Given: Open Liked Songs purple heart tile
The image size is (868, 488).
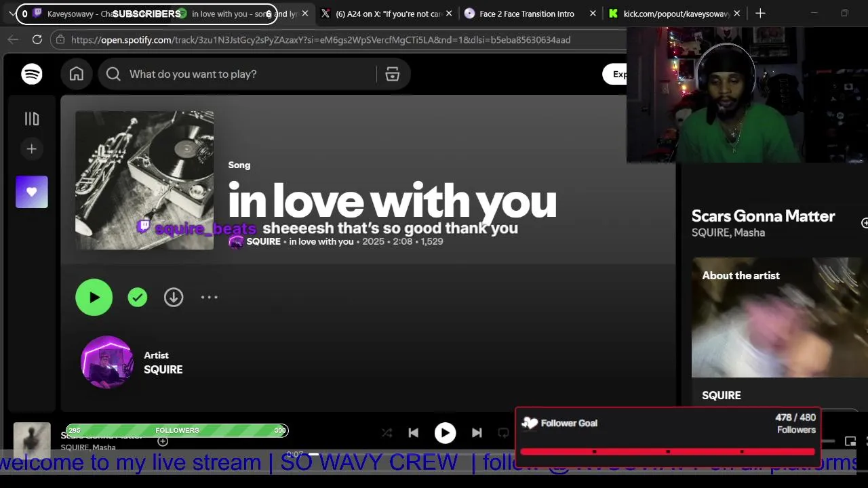Looking at the screenshot, I should [x=32, y=192].
